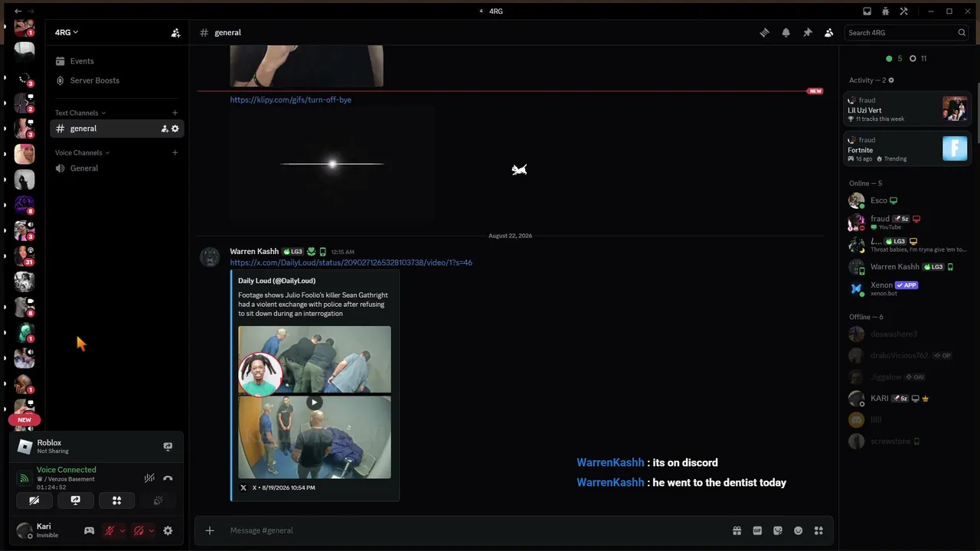Screen dimensions: 980x551
Task: Open the dev tools hammer icon
Action: 903,11
